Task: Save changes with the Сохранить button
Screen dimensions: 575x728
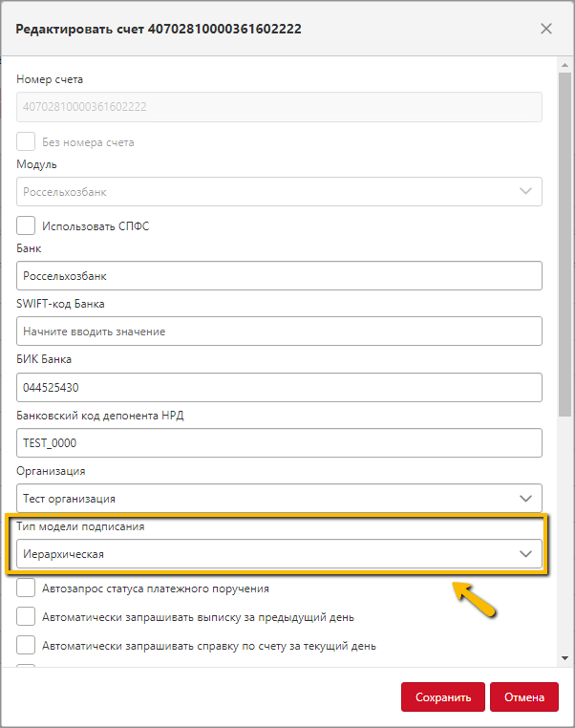Action: (x=443, y=696)
